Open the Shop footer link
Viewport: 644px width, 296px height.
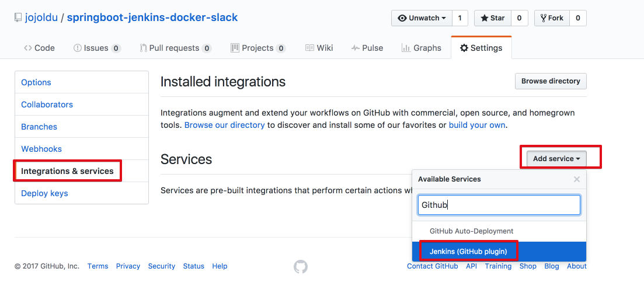528,266
